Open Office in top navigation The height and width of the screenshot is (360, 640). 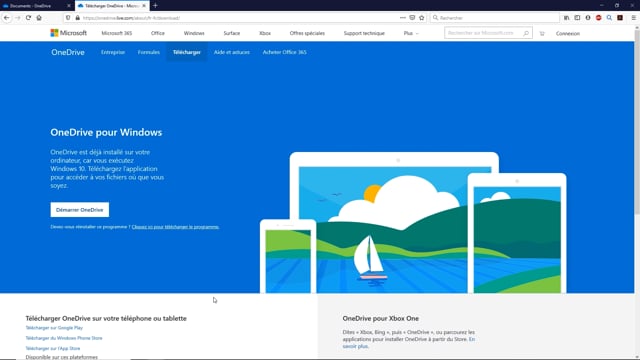[158, 33]
